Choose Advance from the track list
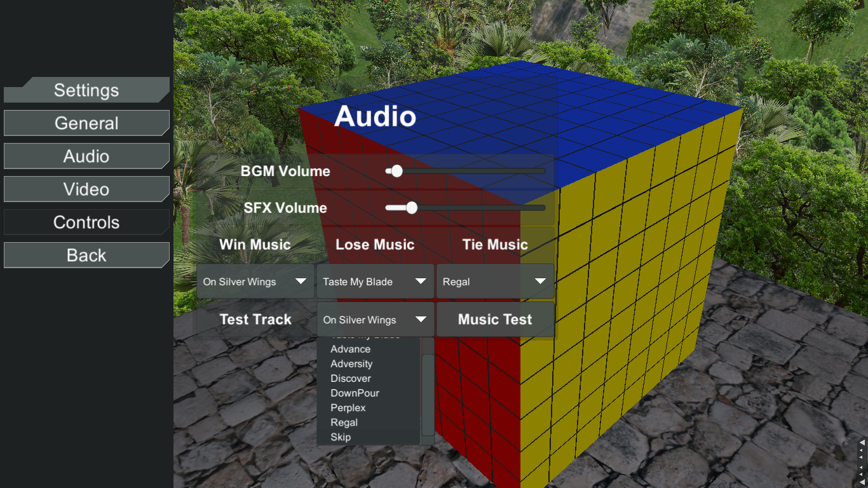Viewport: 868px width, 488px height. [x=350, y=349]
